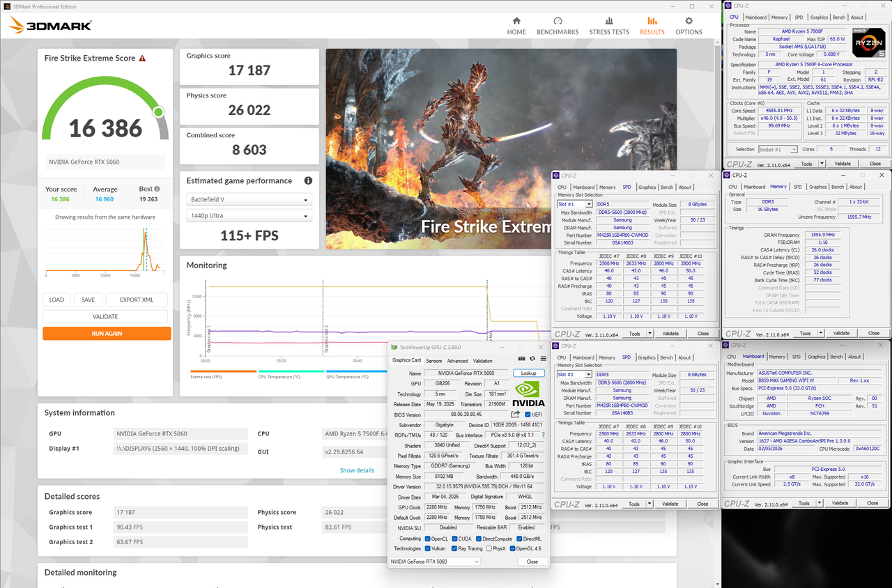
Task: Toggle the Ray Tracing checkbox
Action: (454, 548)
